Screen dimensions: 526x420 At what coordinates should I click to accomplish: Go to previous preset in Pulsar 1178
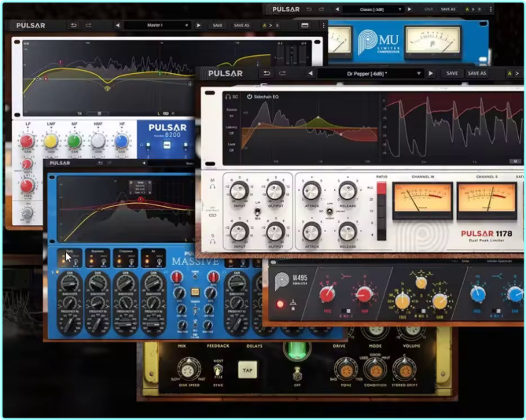click(310, 73)
